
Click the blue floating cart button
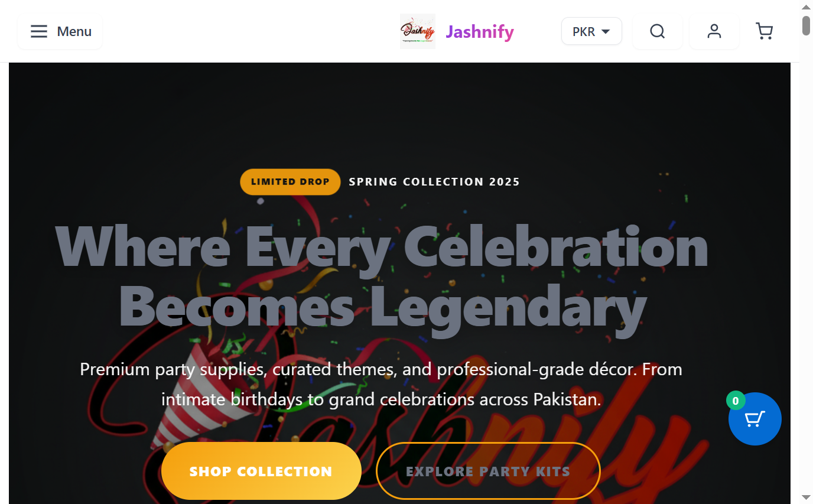pyautogui.click(x=755, y=419)
